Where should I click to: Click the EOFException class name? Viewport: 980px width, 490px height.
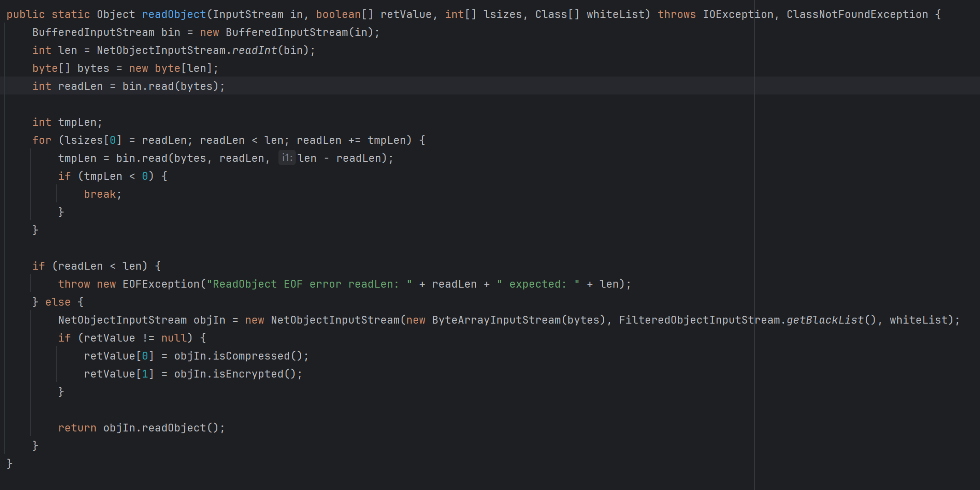(x=161, y=284)
